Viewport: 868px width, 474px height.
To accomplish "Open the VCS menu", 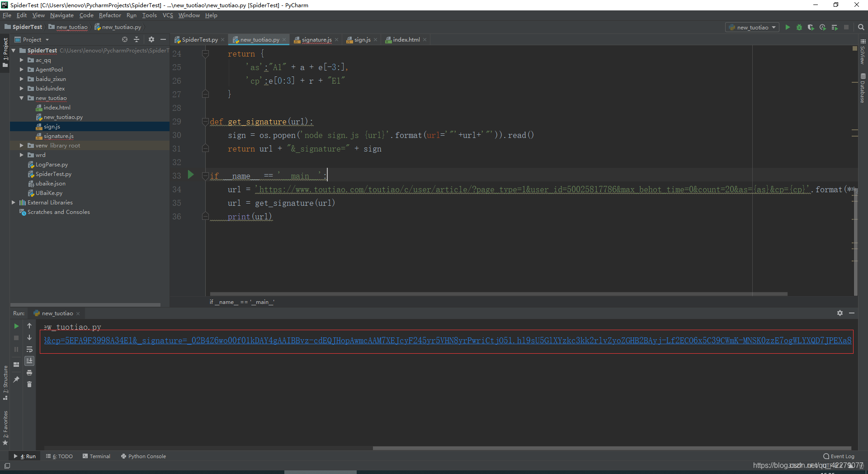I will pos(168,15).
